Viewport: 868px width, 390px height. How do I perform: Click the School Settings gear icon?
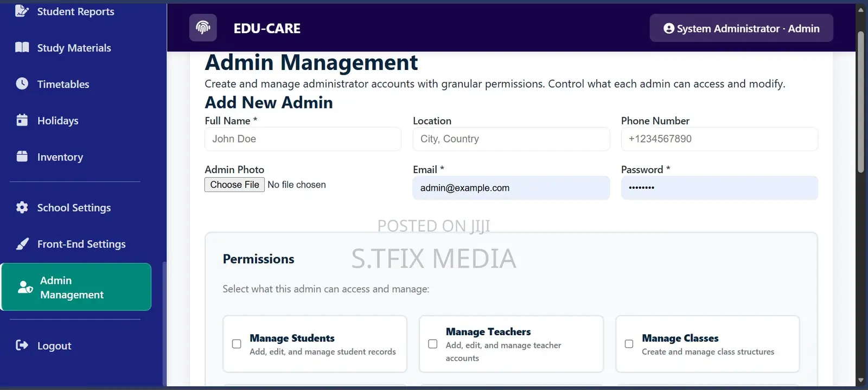[22, 207]
